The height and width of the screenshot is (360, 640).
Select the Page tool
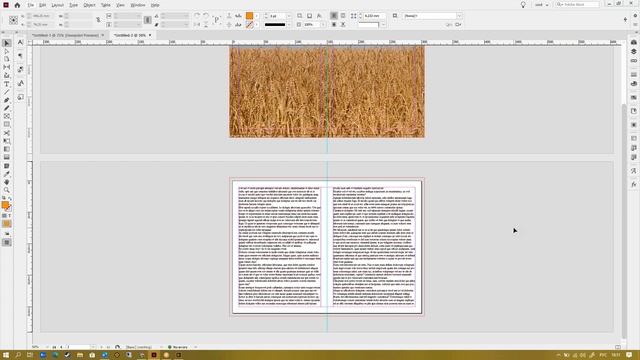coord(7,59)
